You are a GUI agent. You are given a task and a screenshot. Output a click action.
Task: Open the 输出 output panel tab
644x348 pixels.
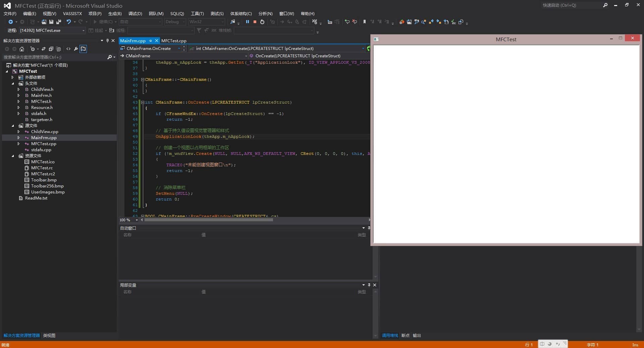417,335
